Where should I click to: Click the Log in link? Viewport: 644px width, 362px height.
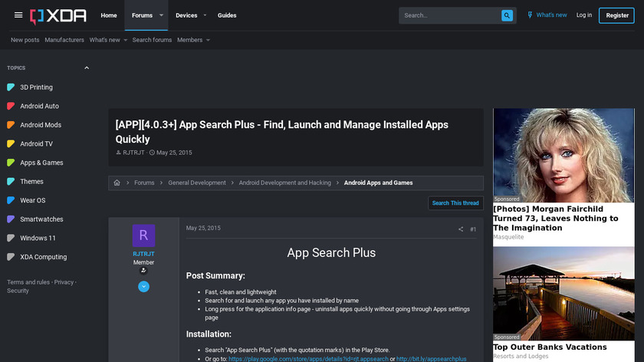click(584, 15)
